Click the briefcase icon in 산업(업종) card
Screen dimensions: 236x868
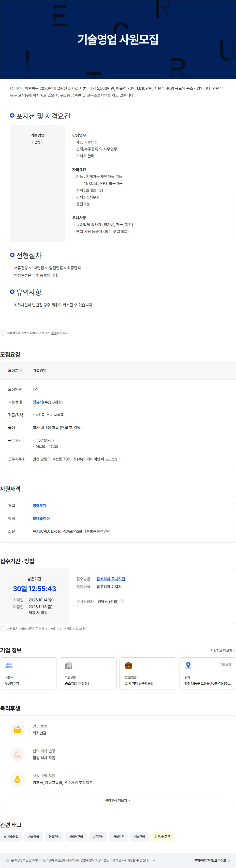(x=129, y=665)
